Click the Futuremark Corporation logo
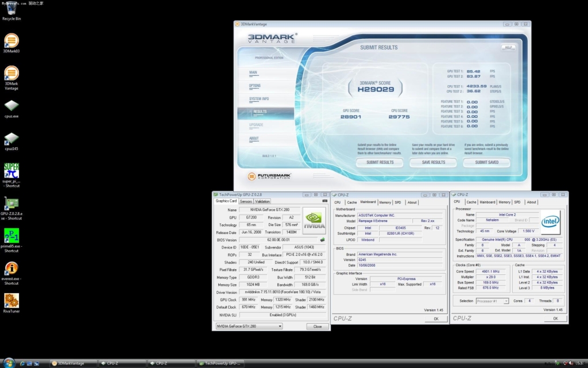 270,176
